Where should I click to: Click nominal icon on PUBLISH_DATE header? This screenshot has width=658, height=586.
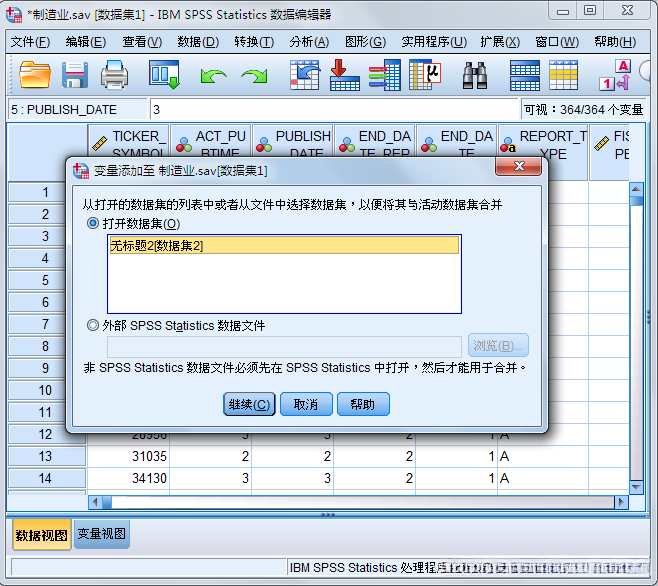point(264,144)
